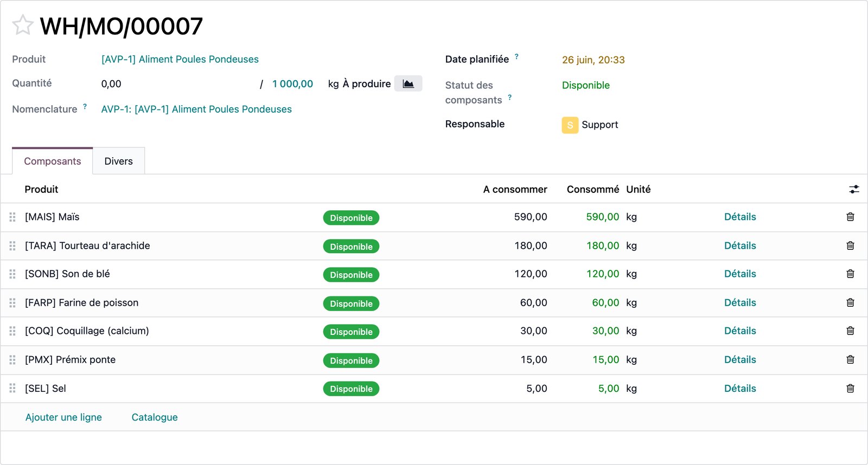Click the Date planifiée help question mark
Viewport: 868px width, 465px height.
click(x=516, y=56)
